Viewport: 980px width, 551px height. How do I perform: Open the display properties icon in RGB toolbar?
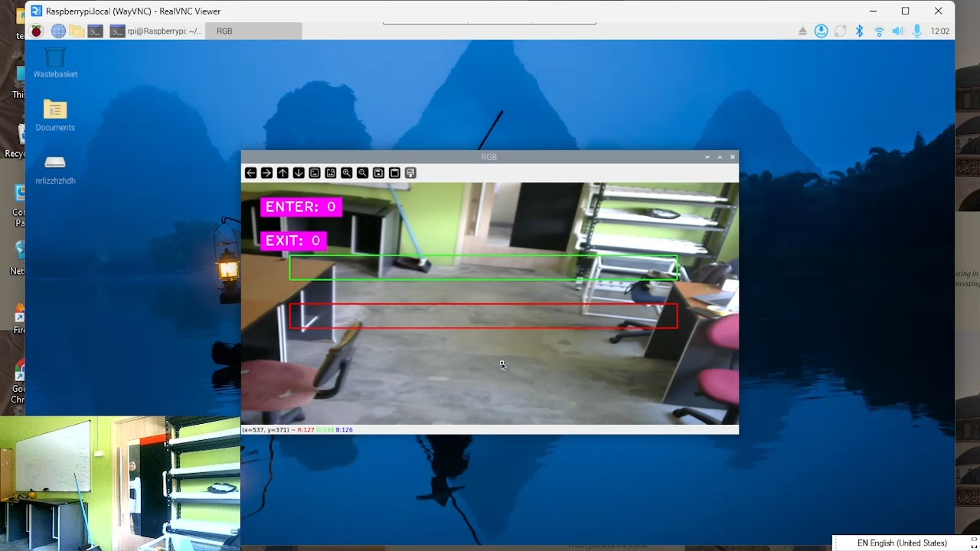point(411,173)
